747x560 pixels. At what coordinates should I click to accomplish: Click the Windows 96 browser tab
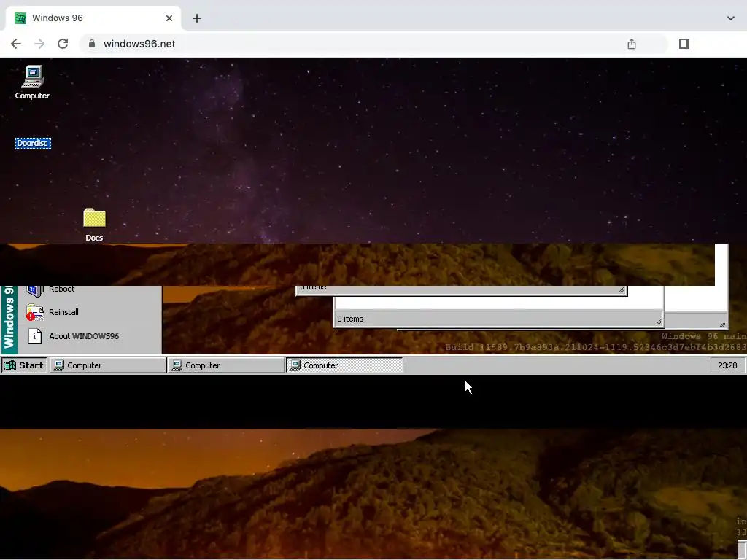(x=93, y=18)
